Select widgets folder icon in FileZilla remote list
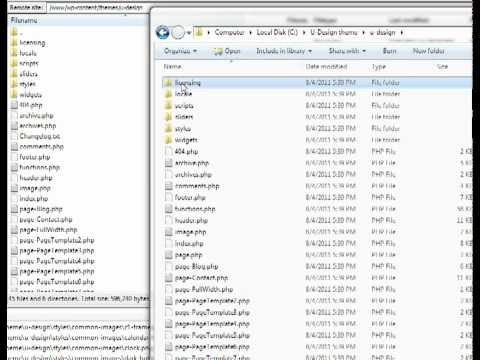The width and height of the screenshot is (480, 360). tap(14, 94)
